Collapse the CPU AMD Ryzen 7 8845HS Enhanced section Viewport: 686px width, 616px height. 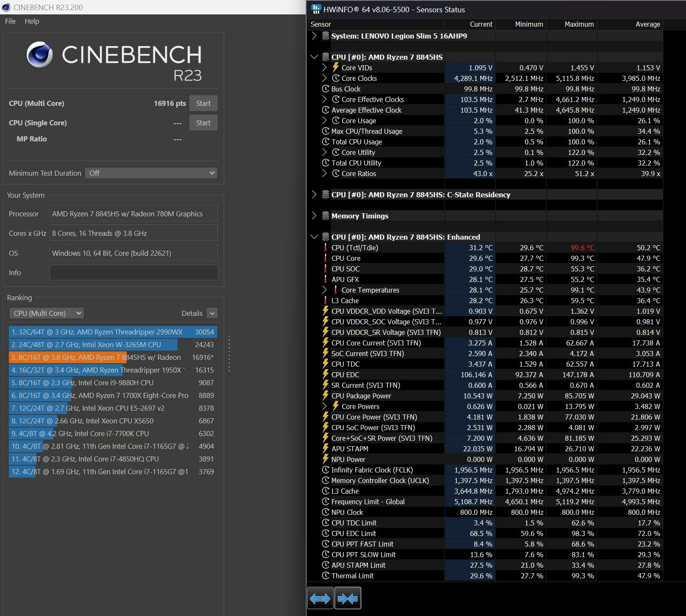[x=314, y=237]
